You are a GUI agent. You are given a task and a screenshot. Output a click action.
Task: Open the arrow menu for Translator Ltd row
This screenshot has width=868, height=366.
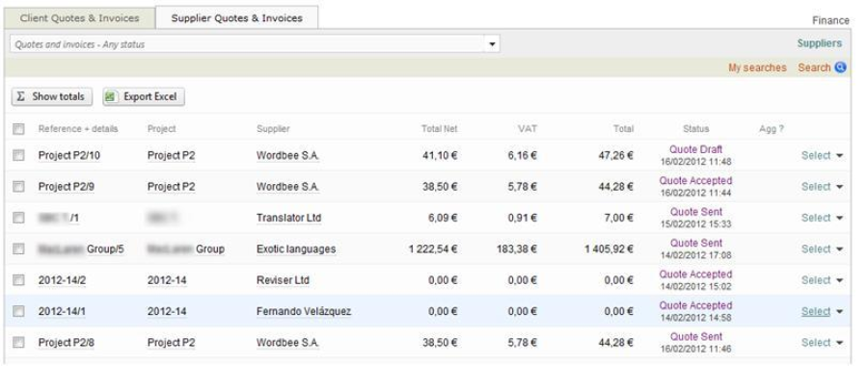pos(839,218)
